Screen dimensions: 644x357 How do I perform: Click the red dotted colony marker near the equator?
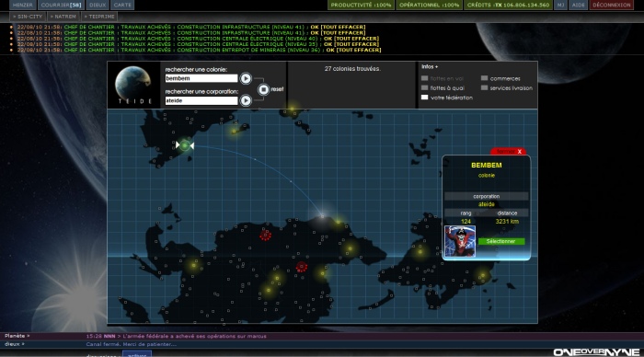pyautogui.click(x=302, y=267)
